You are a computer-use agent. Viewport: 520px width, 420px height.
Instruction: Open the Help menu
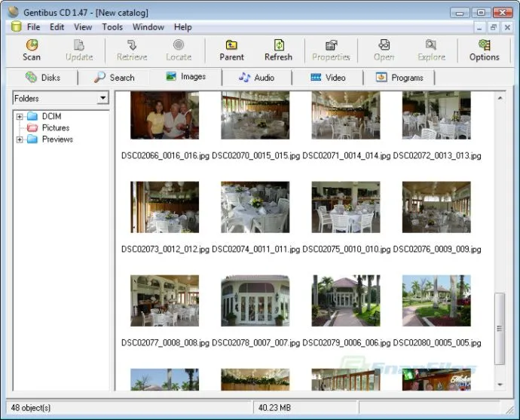(183, 27)
